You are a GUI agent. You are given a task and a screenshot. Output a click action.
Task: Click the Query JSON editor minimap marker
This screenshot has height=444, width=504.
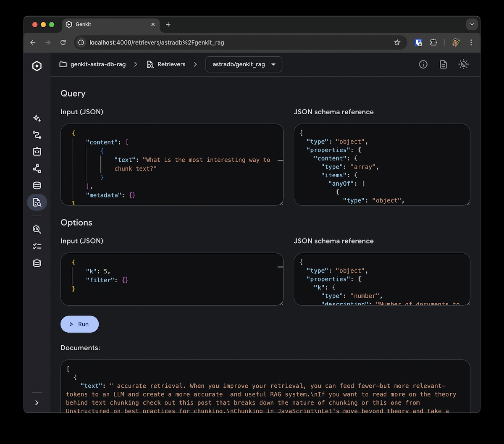coord(280,160)
